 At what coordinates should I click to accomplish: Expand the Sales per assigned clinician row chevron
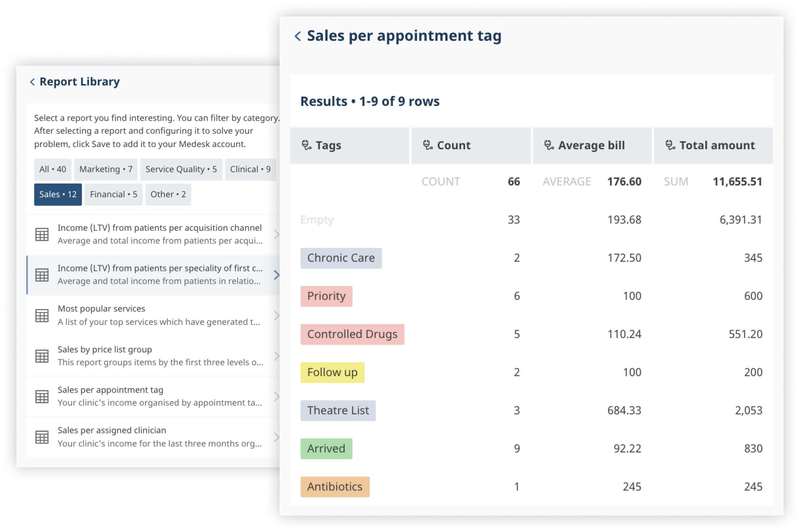click(x=276, y=437)
